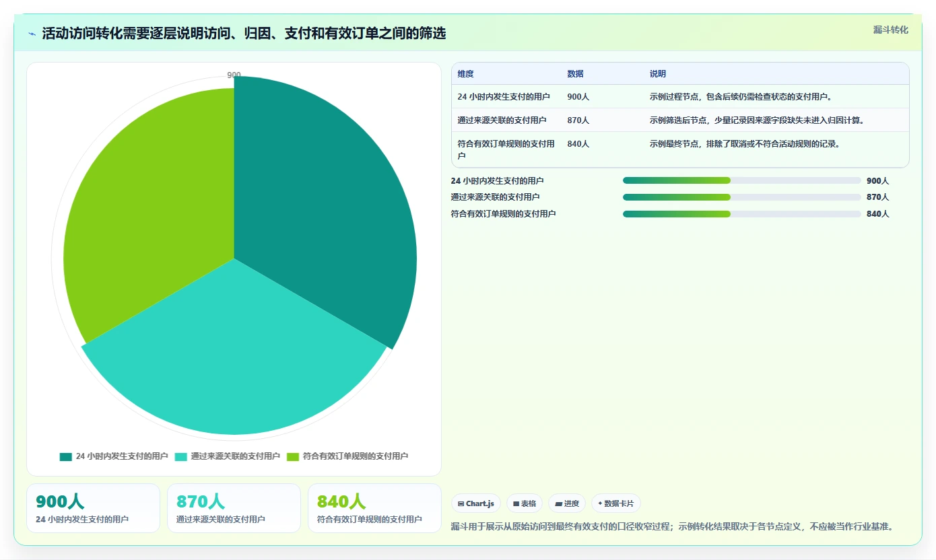Click the 900 axis label above pie
This screenshot has height=560, width=936.
pos(234,75)
